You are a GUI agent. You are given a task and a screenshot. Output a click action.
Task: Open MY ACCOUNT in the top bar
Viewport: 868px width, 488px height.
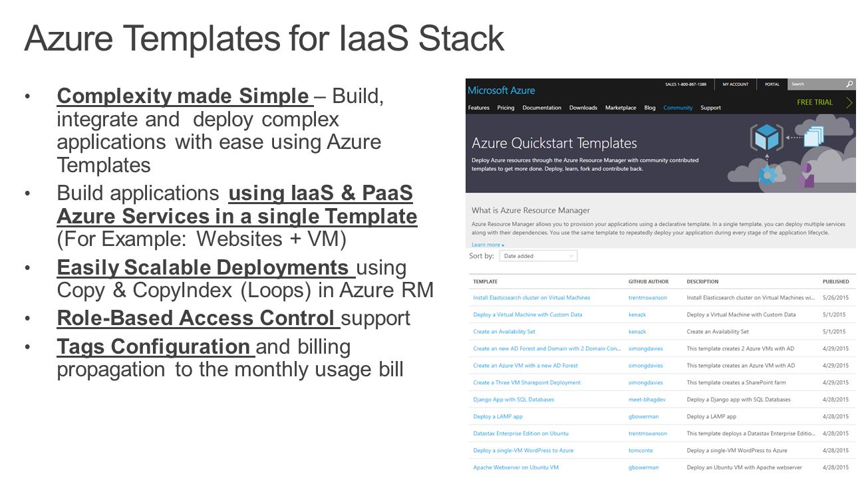point(736,84)
